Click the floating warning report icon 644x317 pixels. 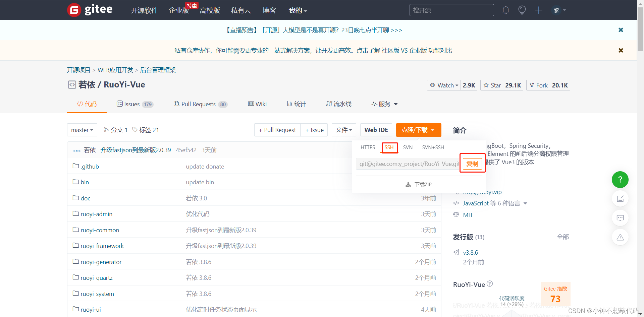coord(620,237)
